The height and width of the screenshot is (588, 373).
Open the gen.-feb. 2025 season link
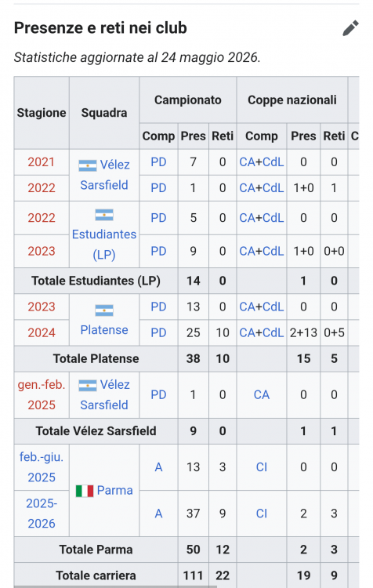pyautogui.click(x=42, y=395)
